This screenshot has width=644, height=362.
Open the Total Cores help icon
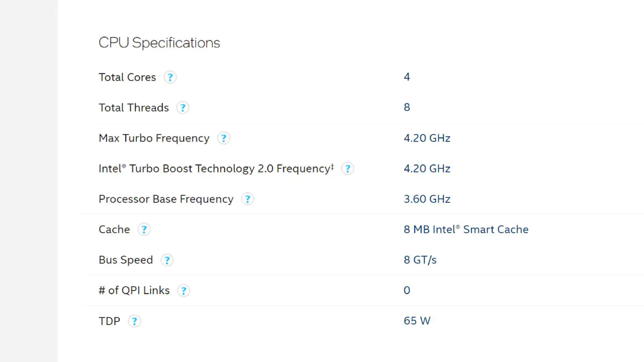point(170,77)
